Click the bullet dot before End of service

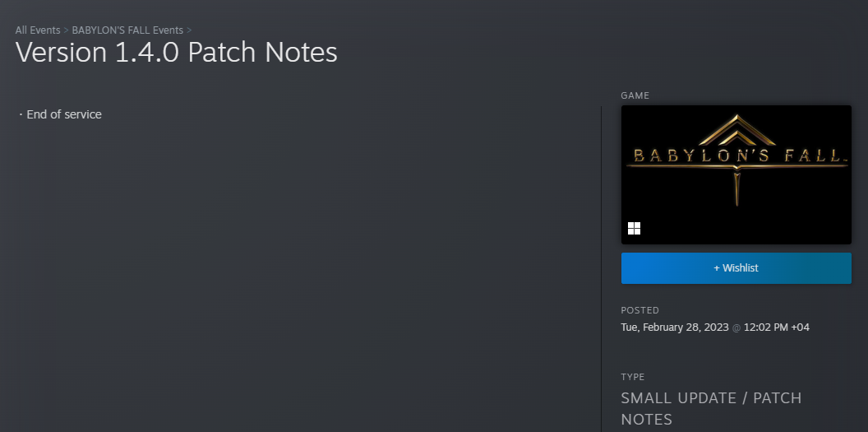[21, 114]
